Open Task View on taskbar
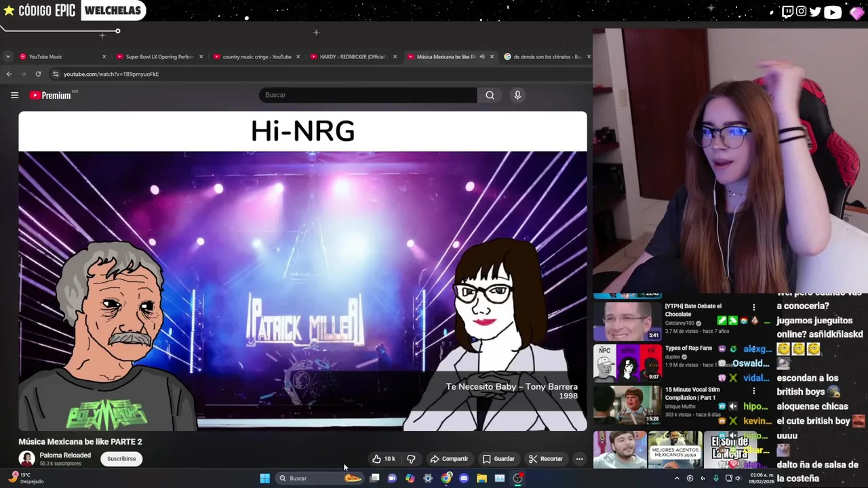Viewport: 868px width, 488px height. point(374,479)
